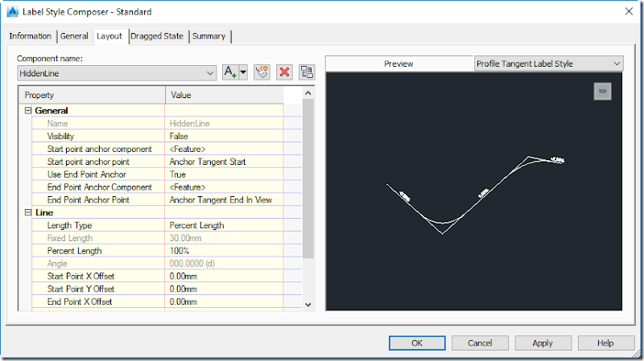The image size is (644, 361).
Task: Delete component with red X icon
Action: coord(284,72)
